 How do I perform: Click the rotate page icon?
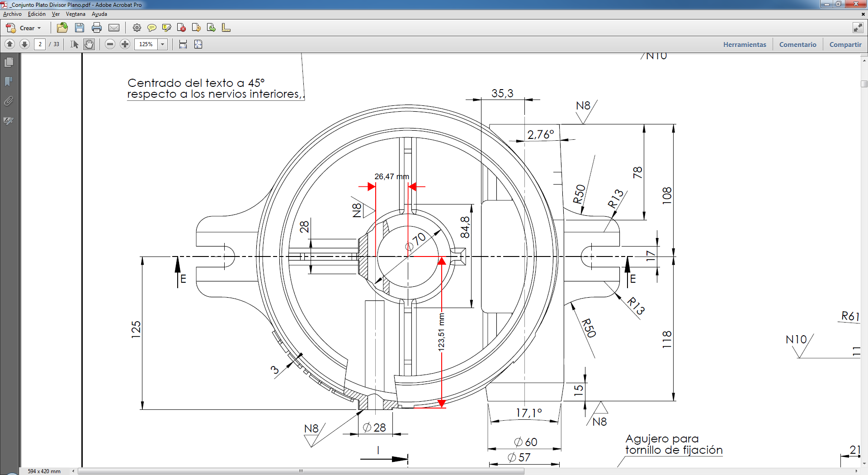point(196,28)
